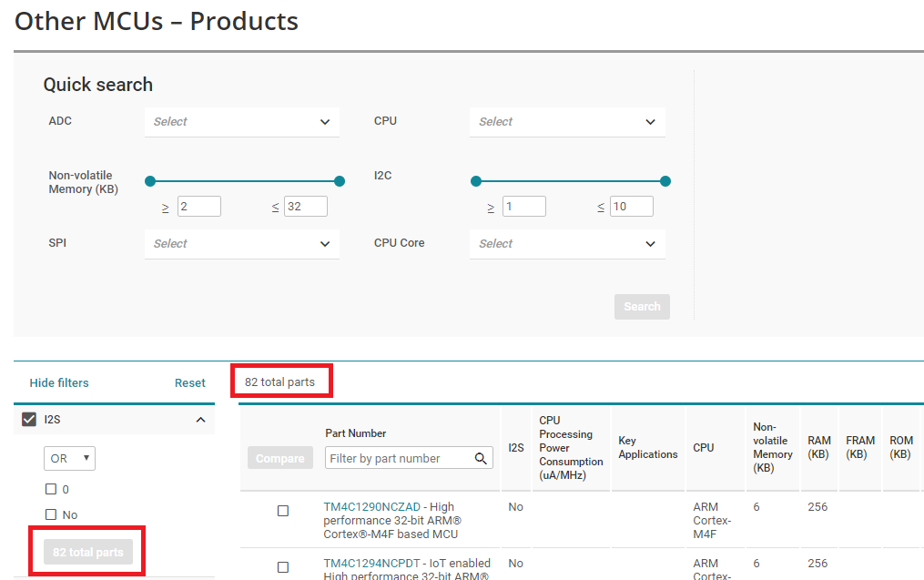Click the ARM Cortex-M4F cell for TM4C1290NCZAD
Screen dimensions: 924x580
(x=712, y=521)
